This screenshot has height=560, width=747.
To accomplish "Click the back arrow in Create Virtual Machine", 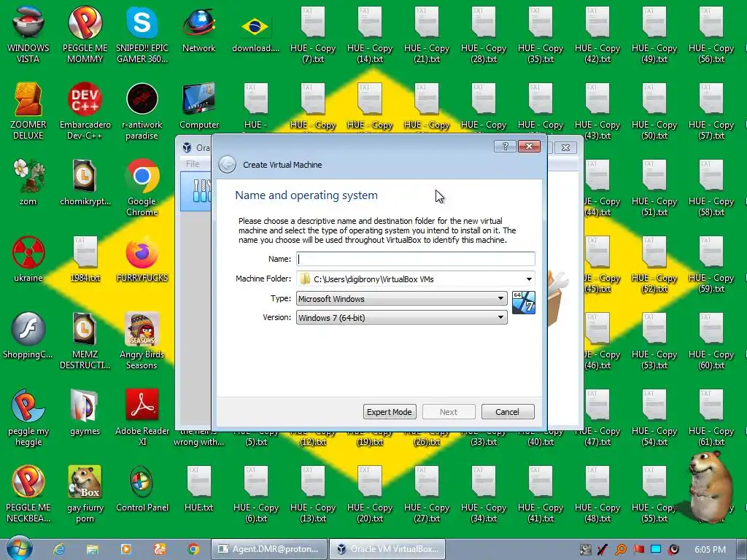I will pyautogui.click(x=228, y=165).
